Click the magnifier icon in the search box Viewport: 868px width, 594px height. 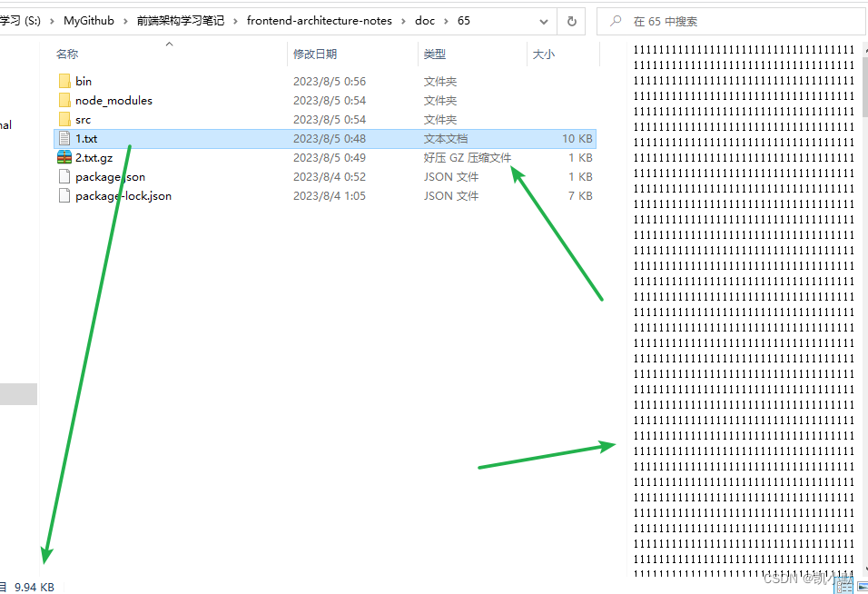tap(615, 21)
